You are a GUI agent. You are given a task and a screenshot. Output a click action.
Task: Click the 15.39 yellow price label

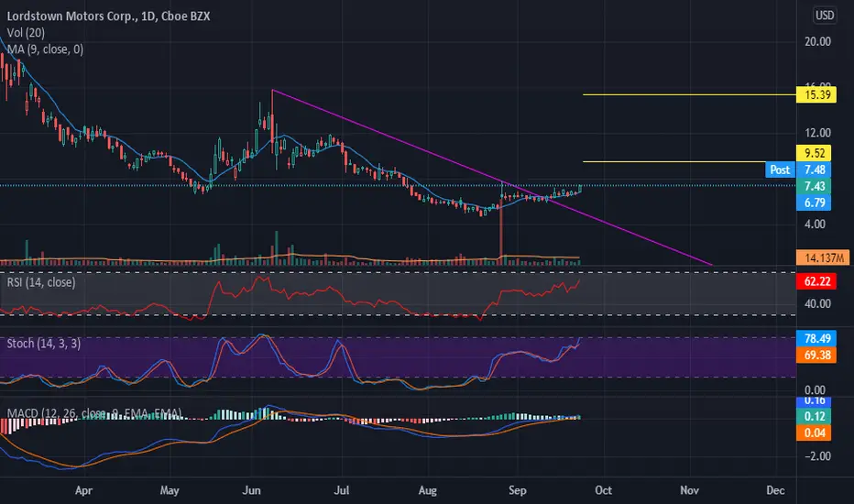pyautogui.click(x=816, y=94)
